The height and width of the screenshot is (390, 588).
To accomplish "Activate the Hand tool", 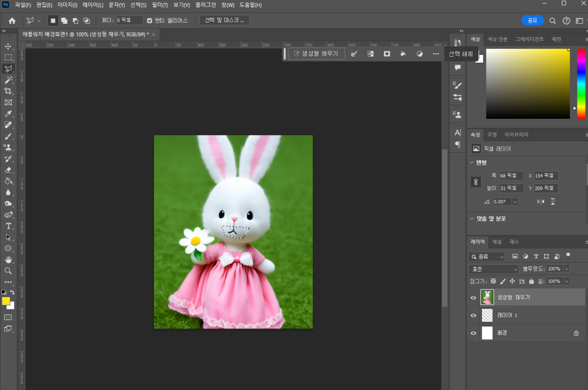I will click(x=9, y=260).
